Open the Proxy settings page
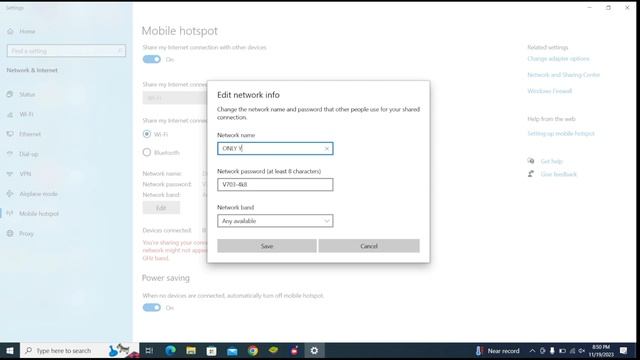 click(x=26, y=233)
